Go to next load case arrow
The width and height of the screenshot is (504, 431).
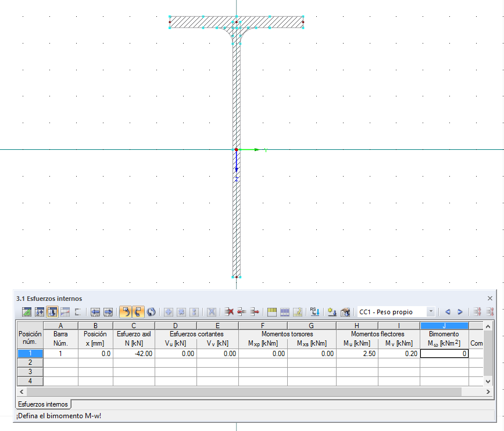point(460,312)
